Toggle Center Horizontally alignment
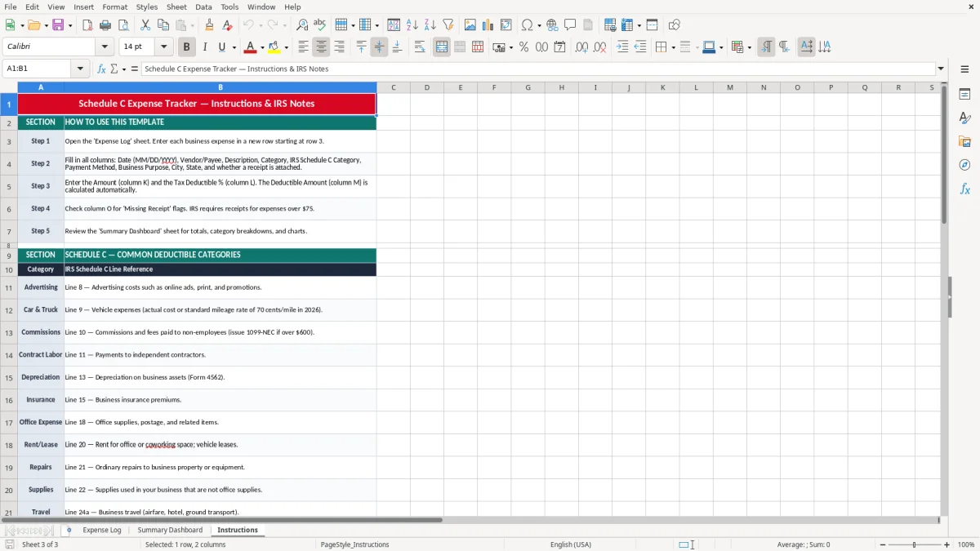This screenshot has height=551, width=980. click(x=321, y=47)
